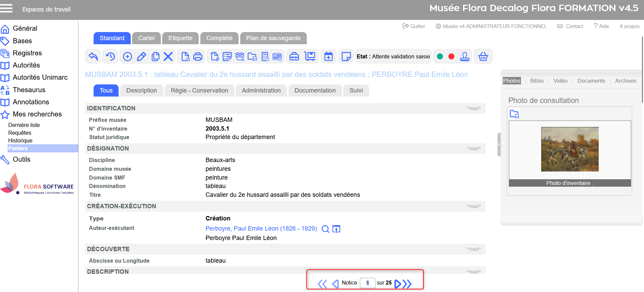Open the hamburger menu at top left
The height and width of the screenshot is (292, 644).
pos(6,8)
